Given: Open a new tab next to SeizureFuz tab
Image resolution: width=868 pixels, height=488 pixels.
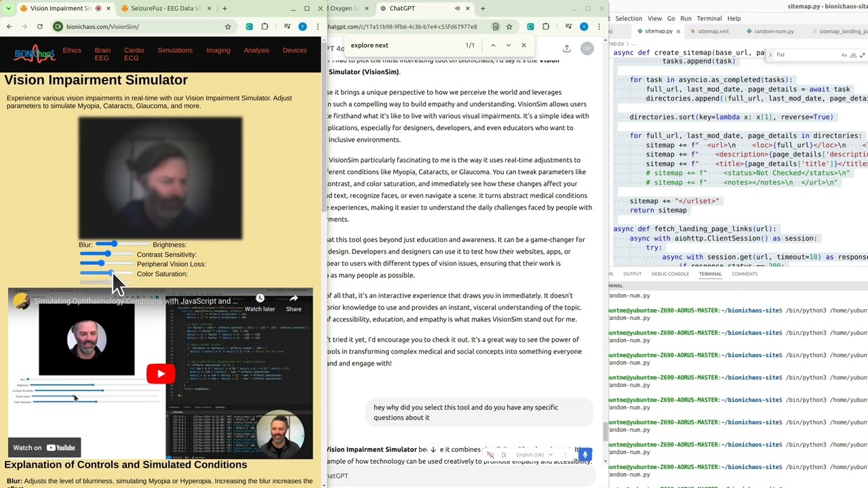Looking at the screenshot, I should (x=224, y=9).
